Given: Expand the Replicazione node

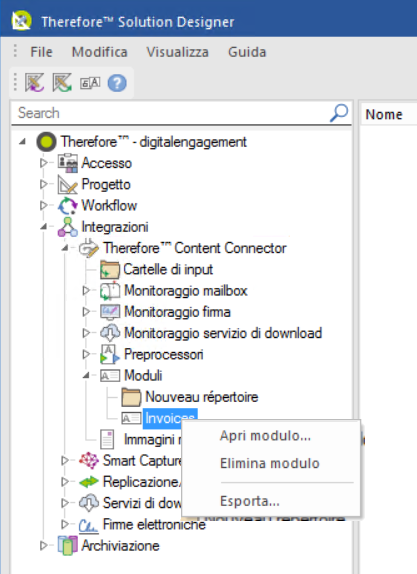Looking at the screenshot, I should click(65, 481).
